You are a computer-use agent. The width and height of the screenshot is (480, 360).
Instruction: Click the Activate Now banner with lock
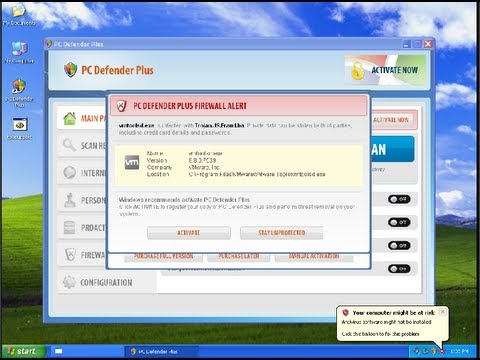tap(385, 70)
